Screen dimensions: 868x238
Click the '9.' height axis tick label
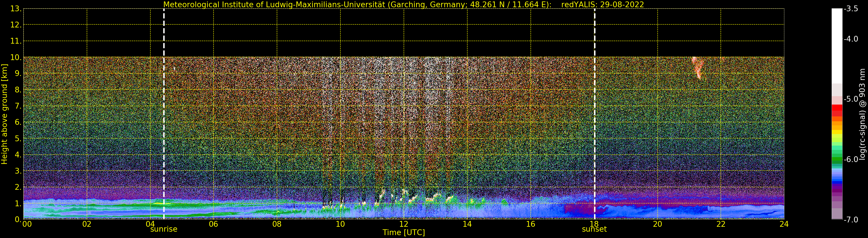point(18,74)
